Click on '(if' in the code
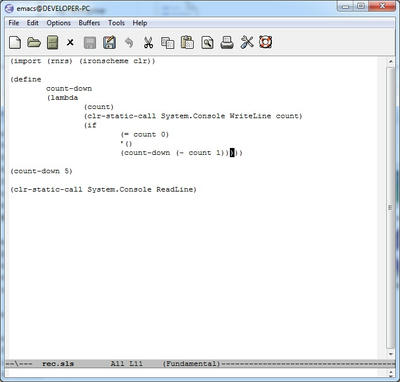This screenshot has height=382, width=400. [90, 125]
